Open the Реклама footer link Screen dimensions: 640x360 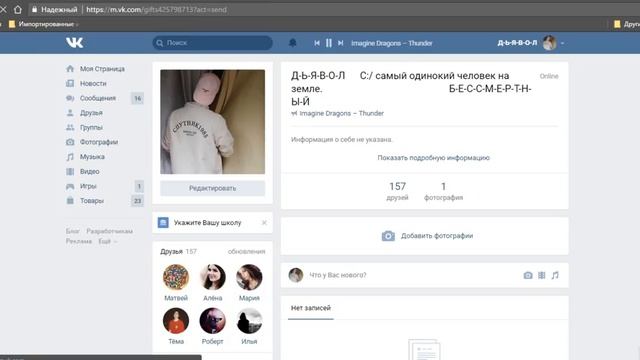click(79, 242)
